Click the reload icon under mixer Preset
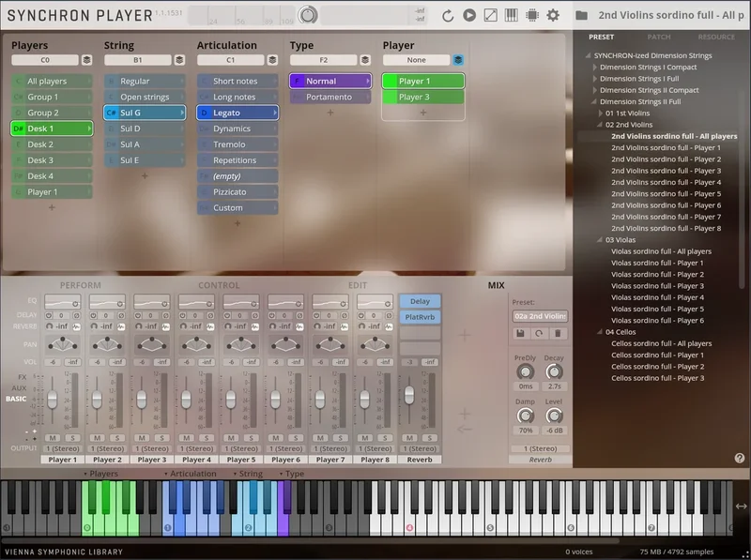Screen dimensions: 751x560 coord(539,333)
